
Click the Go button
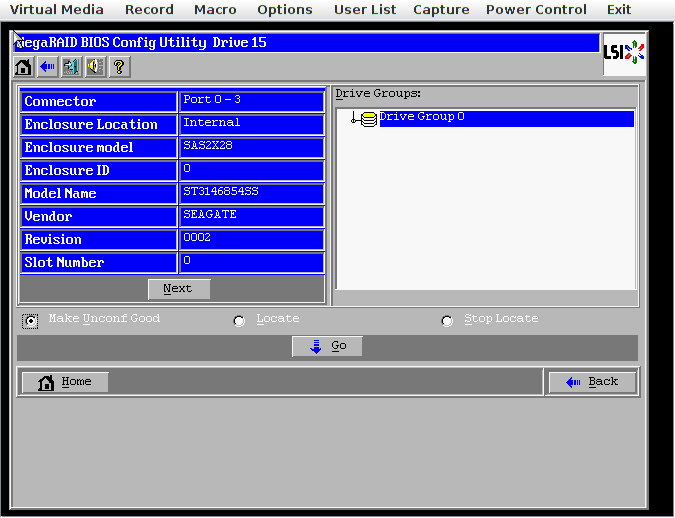pyautogui.click(x=327, y=346)
